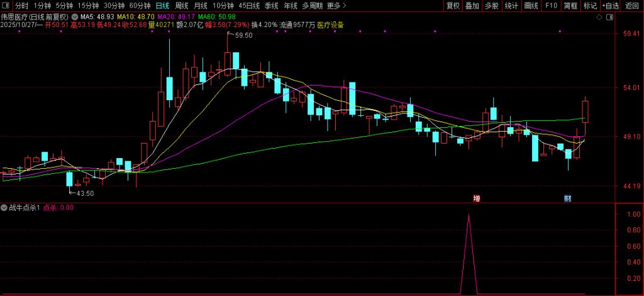
Task: Switch to the 周线 weekly chart
Action: (182, 6)
